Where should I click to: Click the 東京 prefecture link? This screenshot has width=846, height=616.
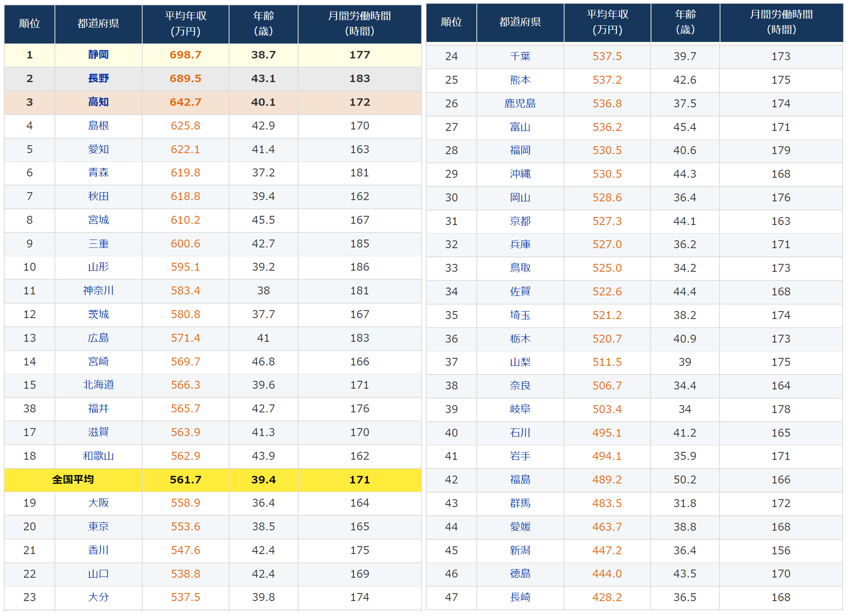click(98, 526)
